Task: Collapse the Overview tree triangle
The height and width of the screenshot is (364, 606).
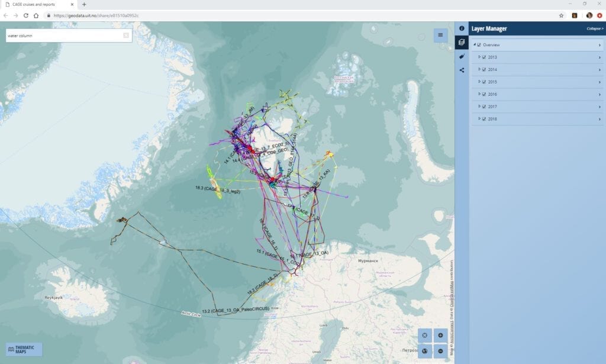Action: (x=475, y=45)
